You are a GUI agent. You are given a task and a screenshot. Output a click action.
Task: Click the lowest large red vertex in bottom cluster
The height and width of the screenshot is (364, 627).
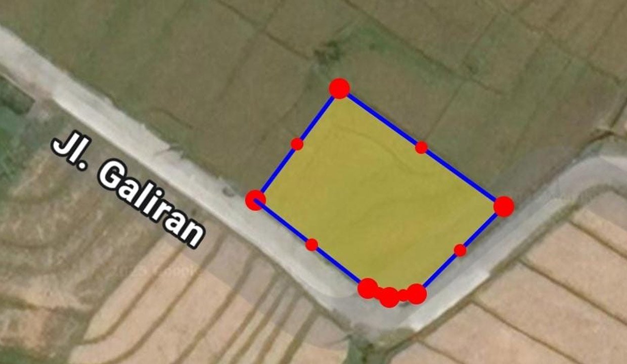[389, 297]
